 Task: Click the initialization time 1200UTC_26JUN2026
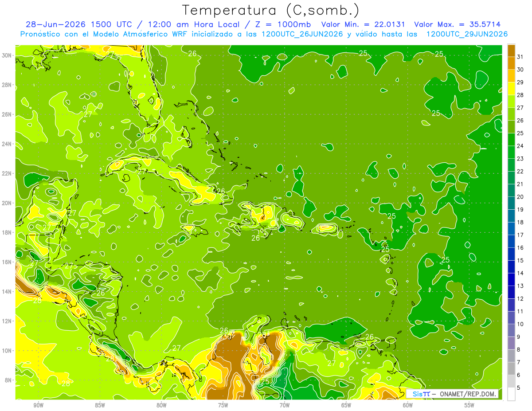302,34
